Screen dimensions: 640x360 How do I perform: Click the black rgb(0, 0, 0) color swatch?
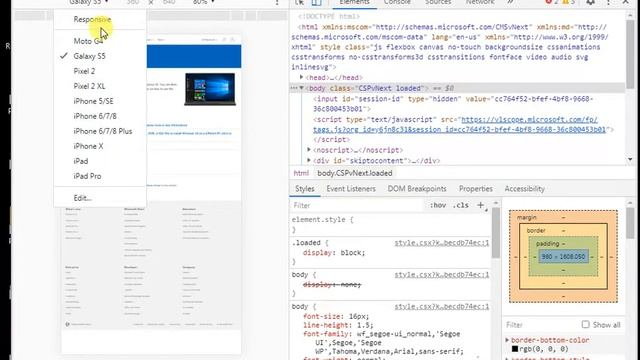tap(515, 349)
